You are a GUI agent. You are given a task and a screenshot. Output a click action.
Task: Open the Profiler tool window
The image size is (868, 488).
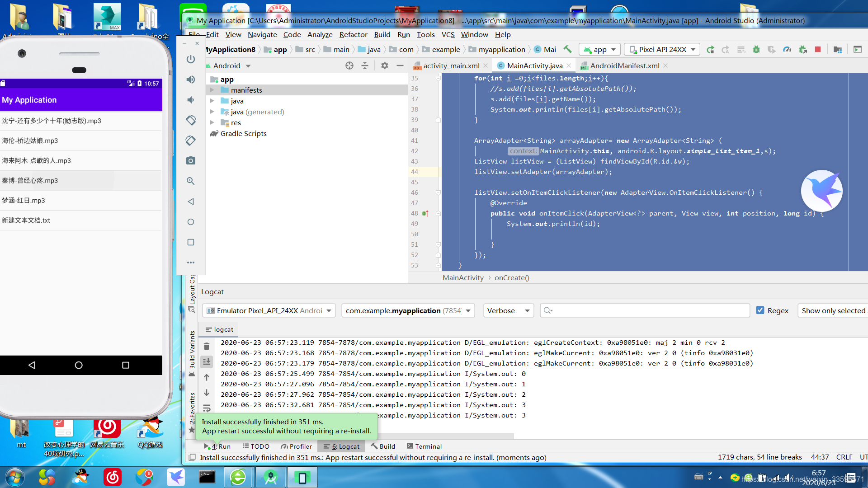pos(296,446)
